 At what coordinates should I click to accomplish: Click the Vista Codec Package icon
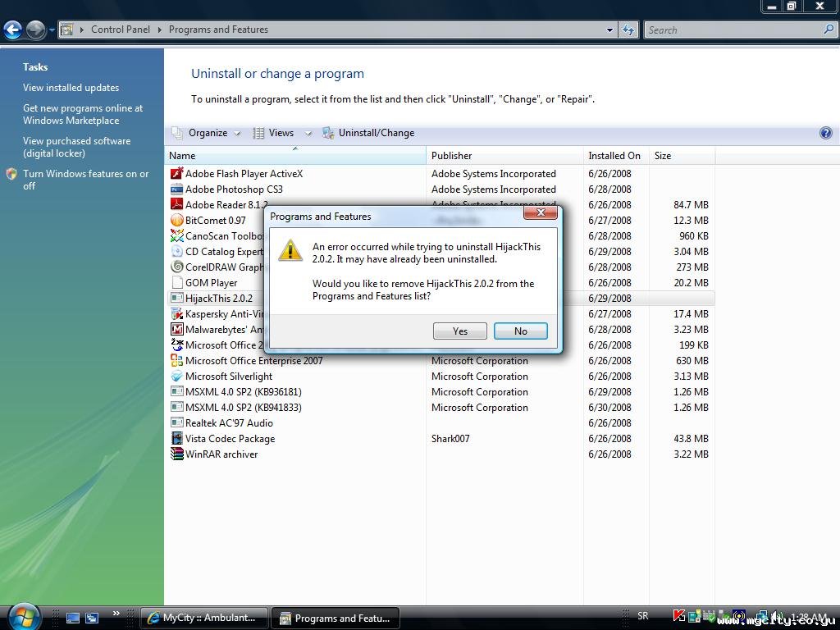pos(177,438)
